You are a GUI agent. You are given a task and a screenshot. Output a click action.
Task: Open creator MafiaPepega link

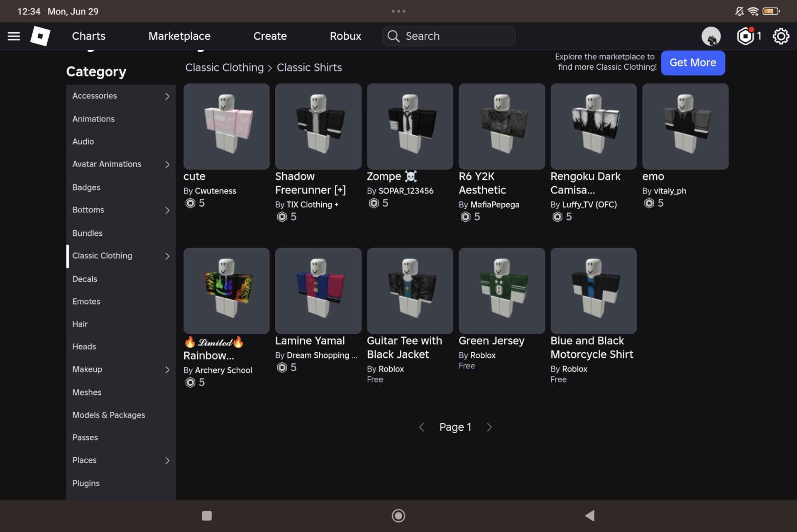(495, 205)
